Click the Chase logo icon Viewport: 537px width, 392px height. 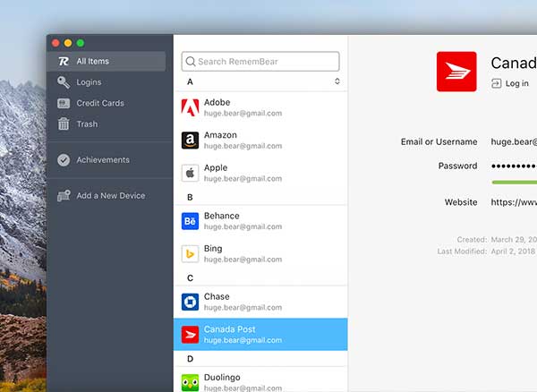[x=190, y=302]
